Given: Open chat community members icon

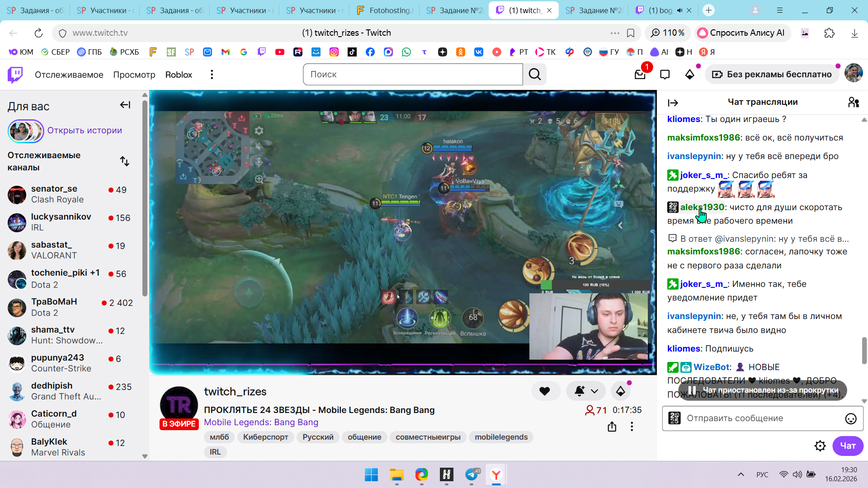Looking at the screenshot, I should coord(853,103).
